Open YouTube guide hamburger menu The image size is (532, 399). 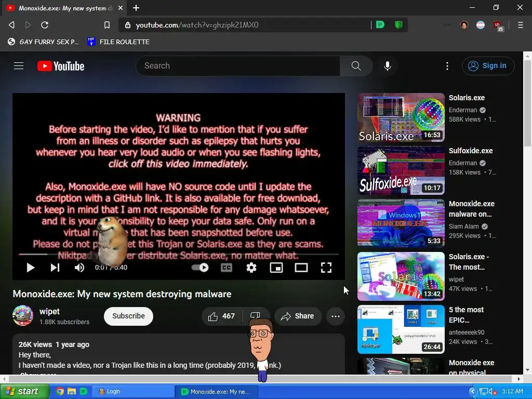click(19, 66)
